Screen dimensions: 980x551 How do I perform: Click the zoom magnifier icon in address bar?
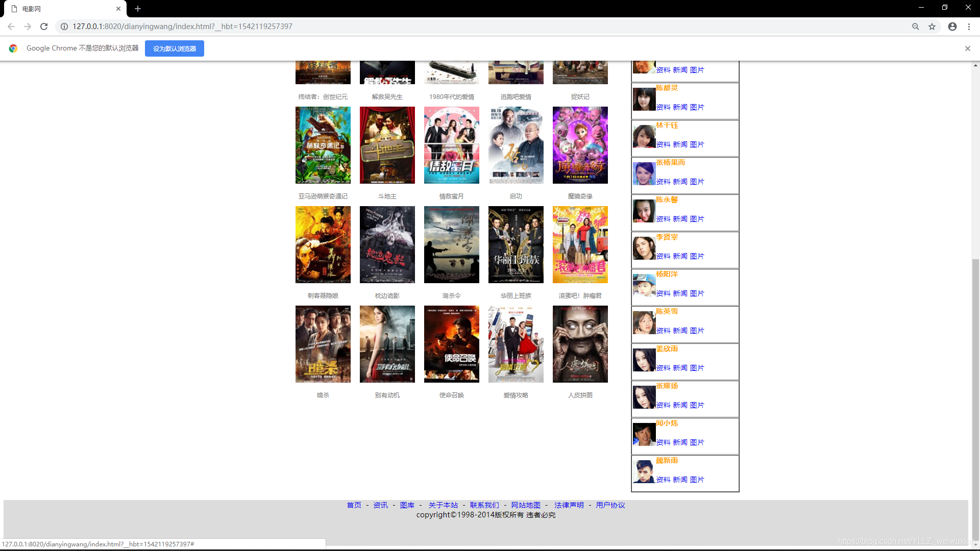tap(916, 27)
